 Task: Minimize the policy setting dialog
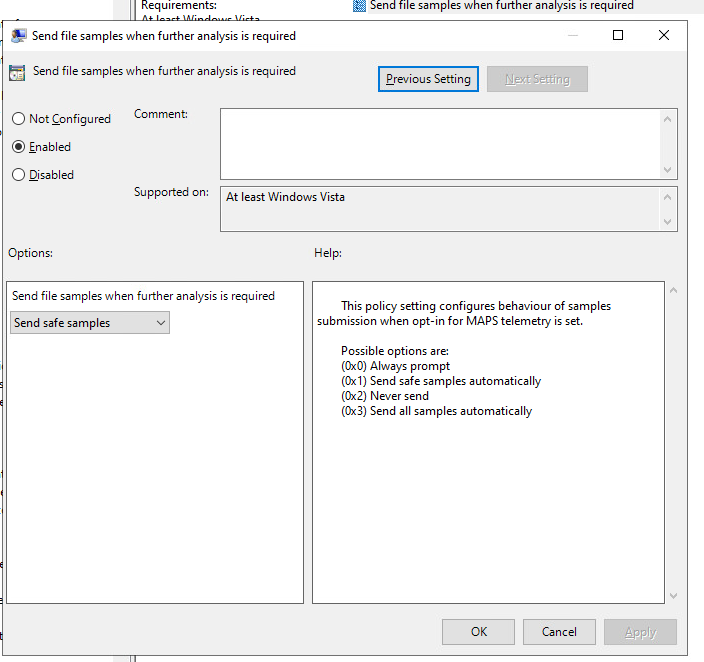click(x=572, y=36)
